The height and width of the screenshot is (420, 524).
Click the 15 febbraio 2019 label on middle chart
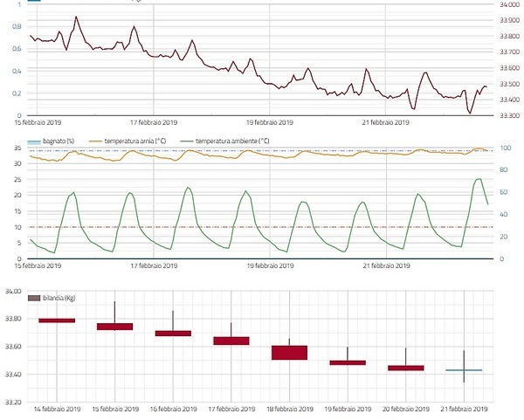(37, 265)
